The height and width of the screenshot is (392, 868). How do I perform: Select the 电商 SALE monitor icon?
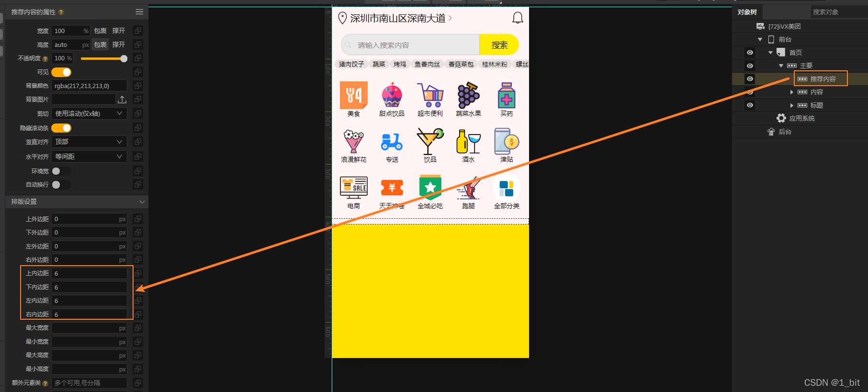[x=354, y=187]
